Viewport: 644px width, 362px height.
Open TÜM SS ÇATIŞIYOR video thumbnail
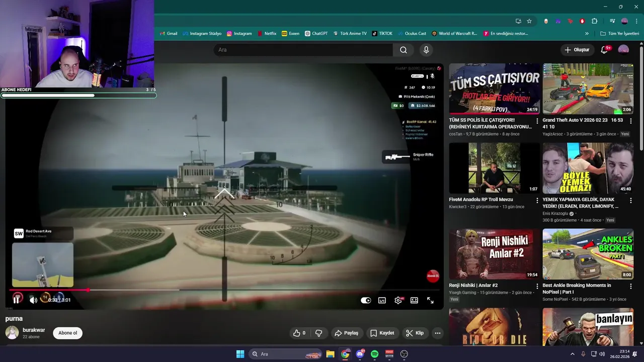pyautogui.click(x=495, y=88)
